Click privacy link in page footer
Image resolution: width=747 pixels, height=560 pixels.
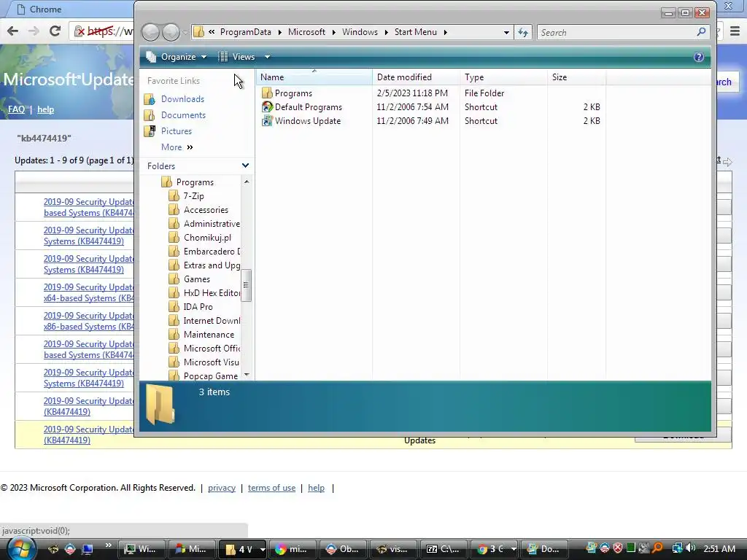tap(222, 488)
